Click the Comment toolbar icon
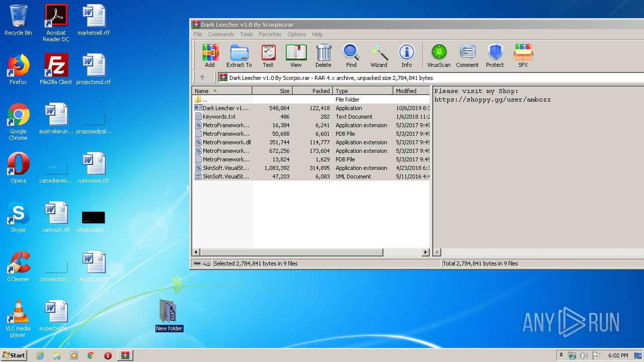 coord(467,55)
